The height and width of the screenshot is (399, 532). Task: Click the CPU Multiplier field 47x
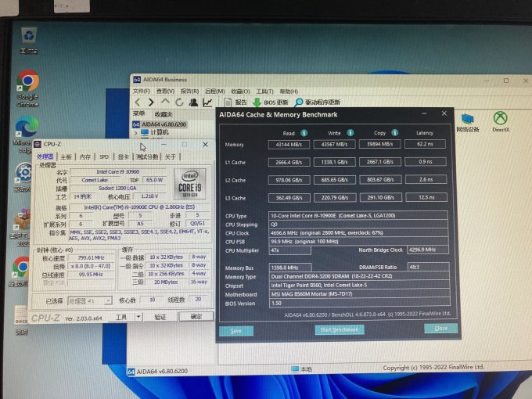click(x=289, y=250)
